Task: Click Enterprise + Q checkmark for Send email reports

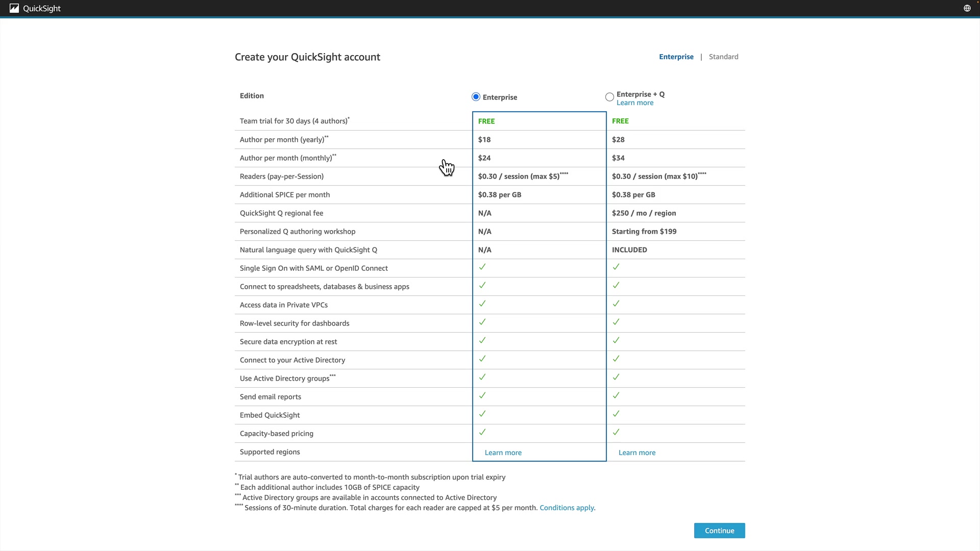Action: (x=616, y=395)
